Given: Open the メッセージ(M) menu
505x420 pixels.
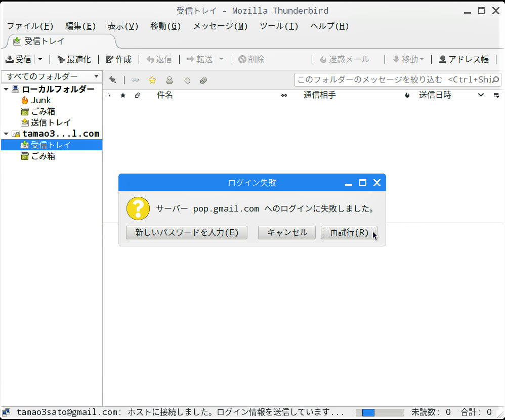Looking at the screenshot, I should click(220, 26).
